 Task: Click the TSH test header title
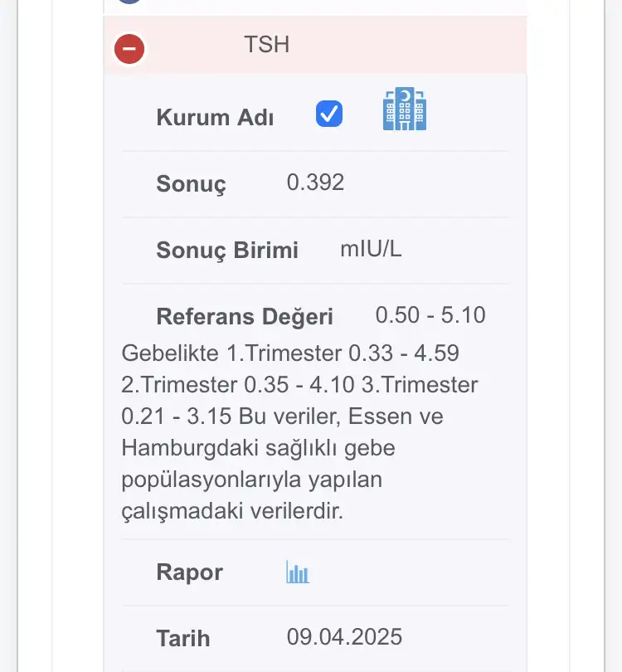266,44
